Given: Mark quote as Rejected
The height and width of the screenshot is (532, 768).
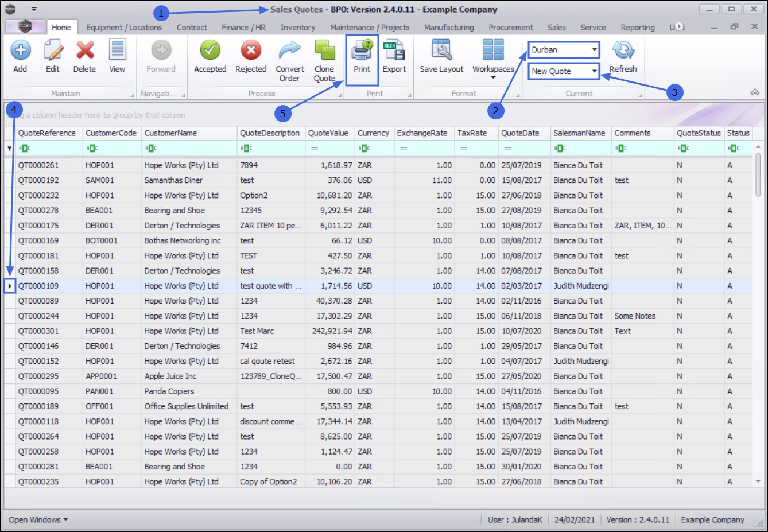Looking at the screenshot, I should (x=251, y=51).
